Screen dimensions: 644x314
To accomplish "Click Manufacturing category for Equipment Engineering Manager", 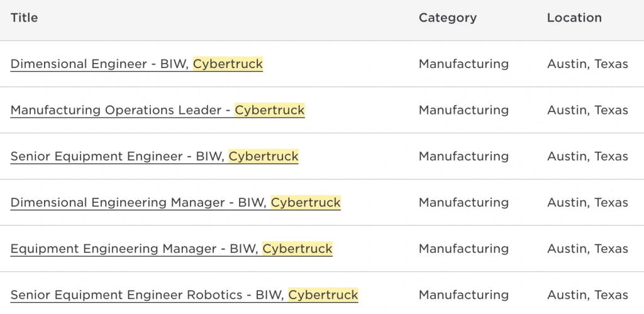I will pyautogui.click(x=464, y=249).
